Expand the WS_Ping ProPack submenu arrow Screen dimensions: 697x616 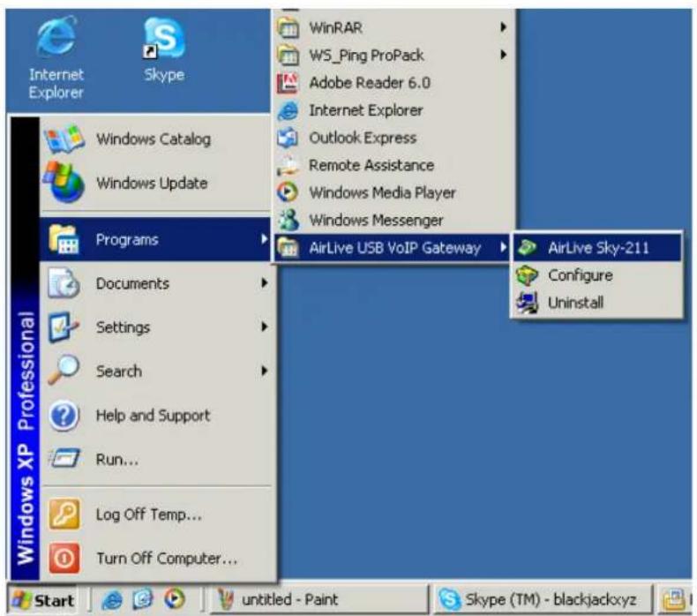coord(503,55)
